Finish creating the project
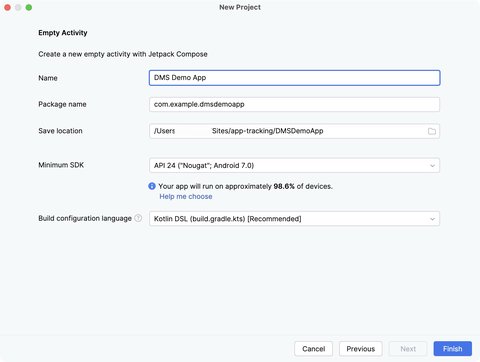 (x=453, y=349)
